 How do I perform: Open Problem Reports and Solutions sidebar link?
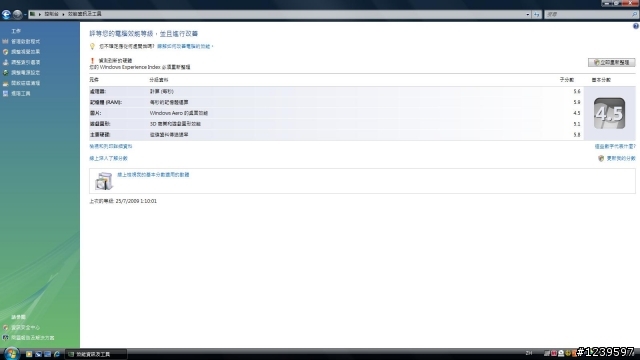pyautogui.click(x=33, y=338)
